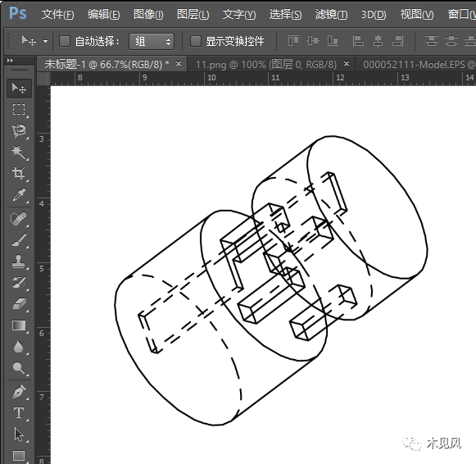476x464 pixels.
Task: Align vertical centers in options bar
Action: (313, 41)
